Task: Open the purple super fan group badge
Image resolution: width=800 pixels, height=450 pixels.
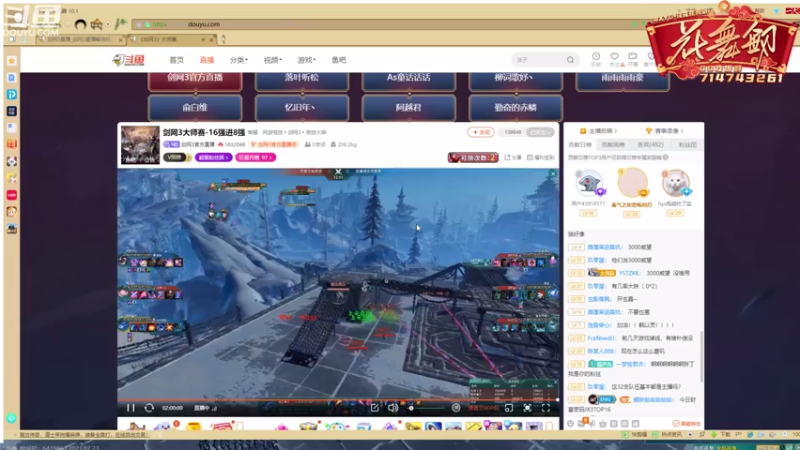Action: [213, 158]
